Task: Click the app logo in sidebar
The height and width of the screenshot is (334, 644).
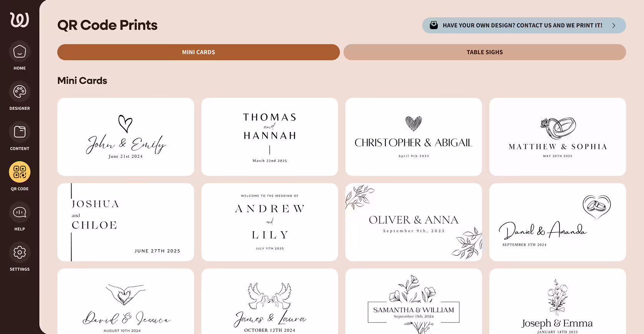Action: click(20, 20)
